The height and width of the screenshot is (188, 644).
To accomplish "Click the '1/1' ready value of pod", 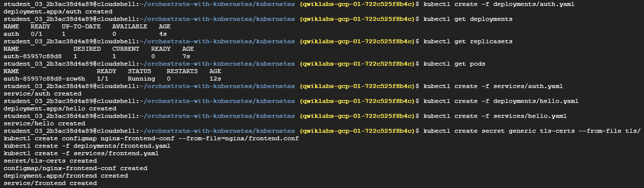I will point(103,79).
